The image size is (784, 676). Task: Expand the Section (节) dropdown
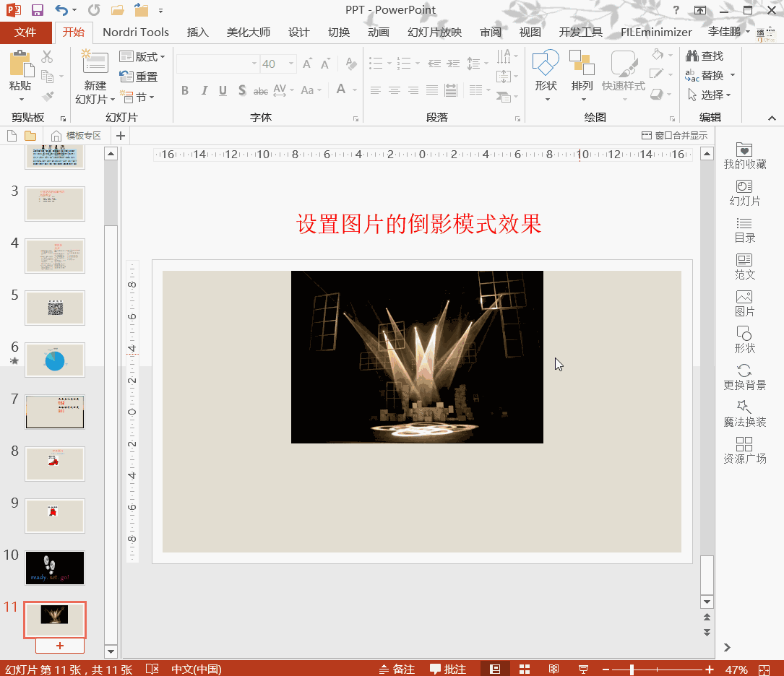(x=137, y=97)
